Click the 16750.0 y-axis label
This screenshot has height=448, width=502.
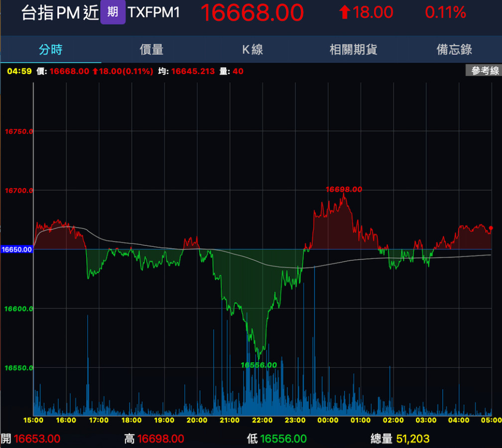pos(18,131)
